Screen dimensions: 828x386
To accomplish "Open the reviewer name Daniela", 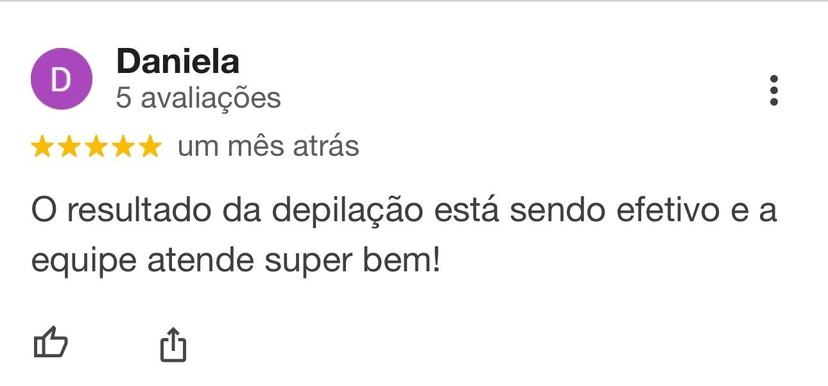I will click(x=177, y=61).
